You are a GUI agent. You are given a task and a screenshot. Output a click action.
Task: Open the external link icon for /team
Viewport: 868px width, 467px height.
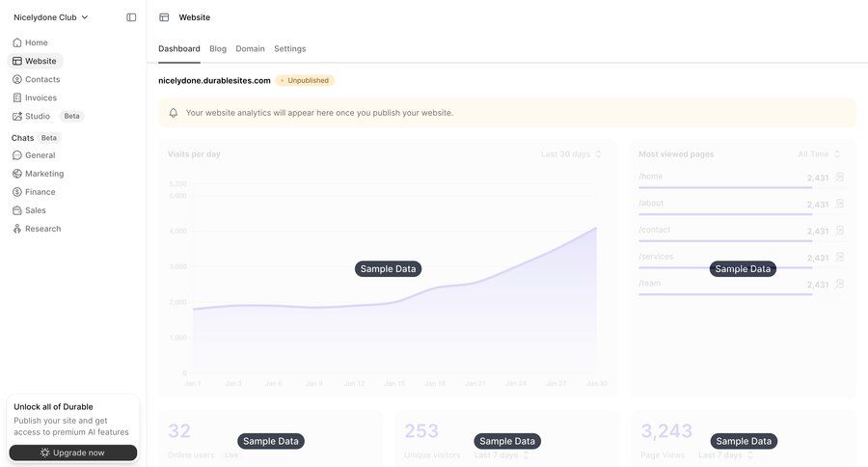point(839,284)
